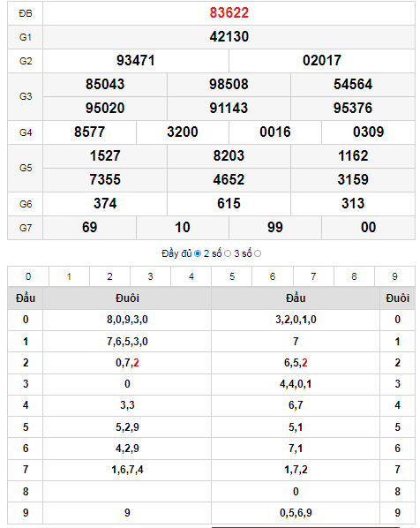Click G2 result 93471
The image size is (420, 528).
tap(136, 61)
